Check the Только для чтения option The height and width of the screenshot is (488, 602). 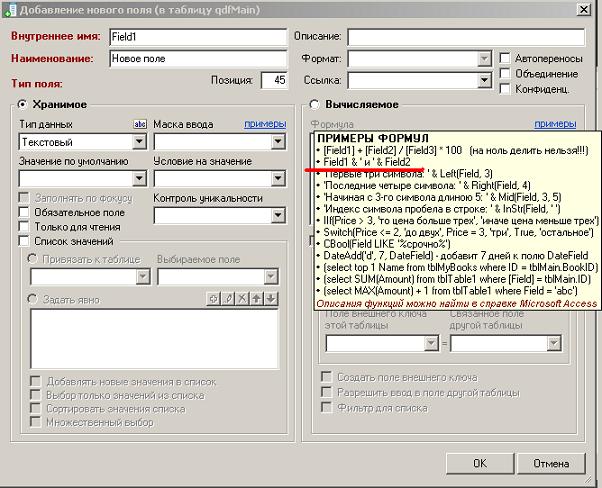point(25,227)
